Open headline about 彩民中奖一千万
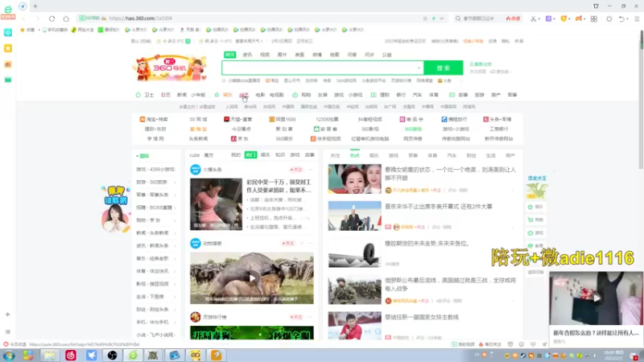 279,186
